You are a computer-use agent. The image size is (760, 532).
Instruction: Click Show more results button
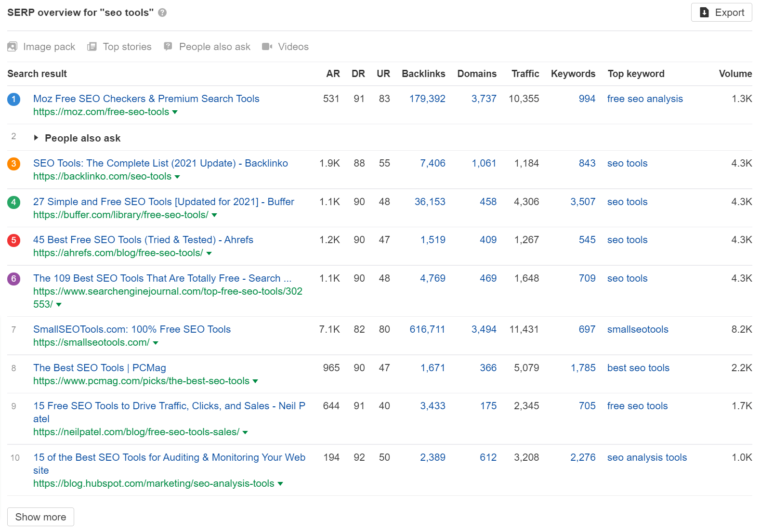tap(40, 517)
